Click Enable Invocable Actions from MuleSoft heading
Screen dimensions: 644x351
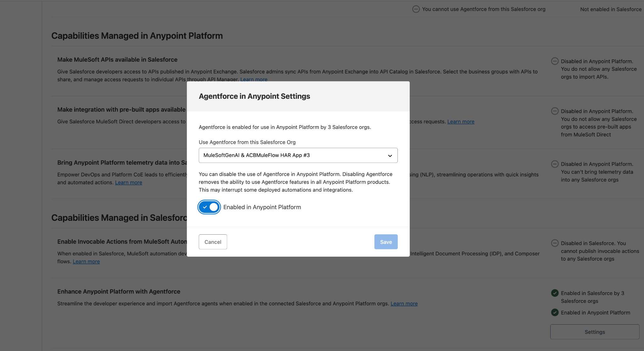pos(122,242)
